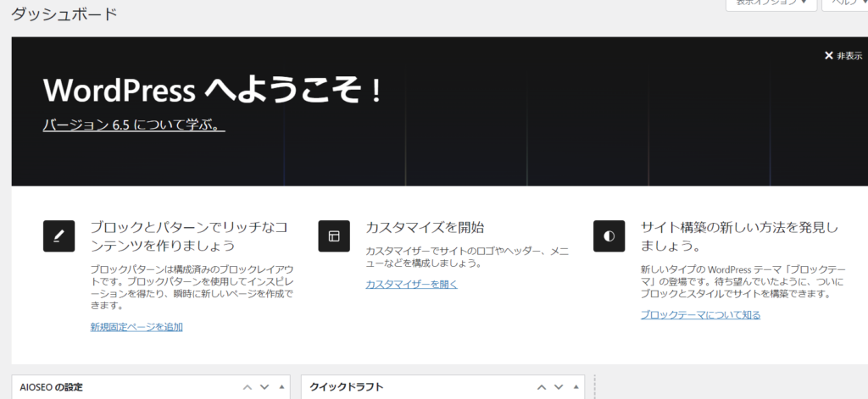Dismiss welcome panel with 非表示 button

[x=843, y=56]
